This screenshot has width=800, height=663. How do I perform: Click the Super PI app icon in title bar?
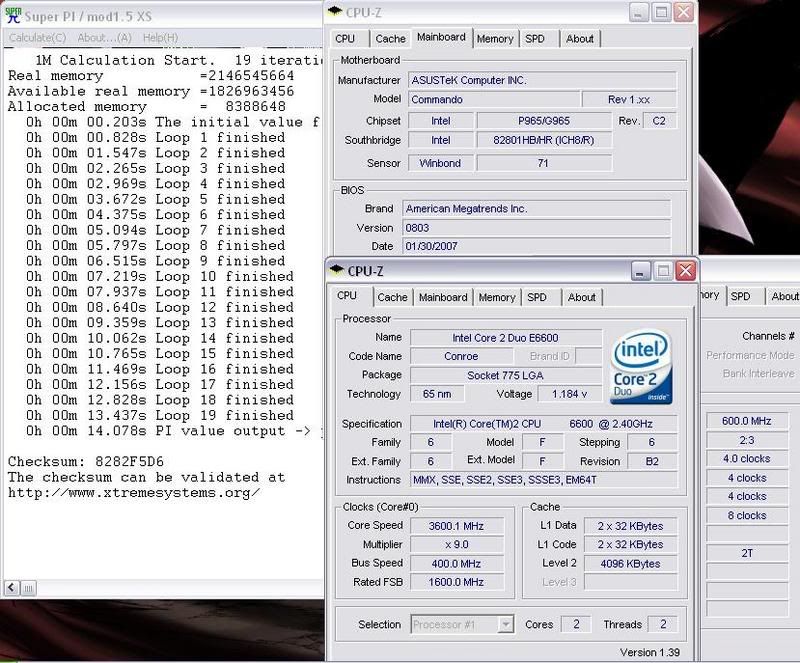coord(13,15)
